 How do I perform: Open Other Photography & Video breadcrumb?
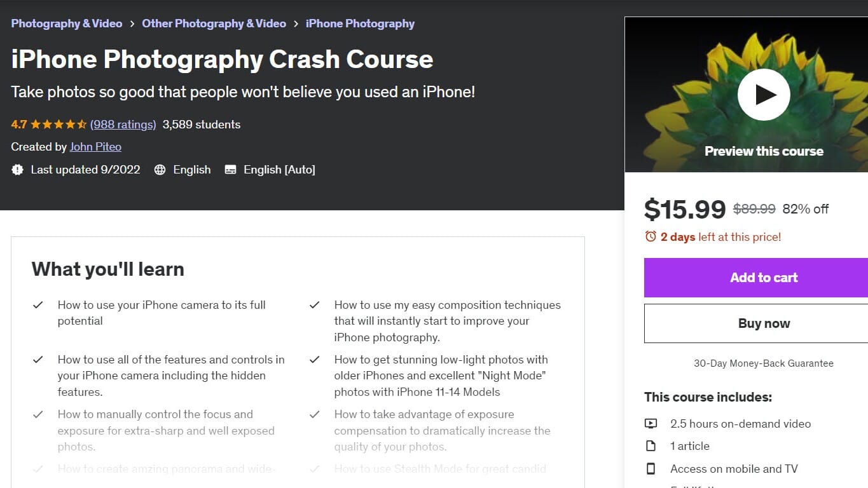[214, 23]
